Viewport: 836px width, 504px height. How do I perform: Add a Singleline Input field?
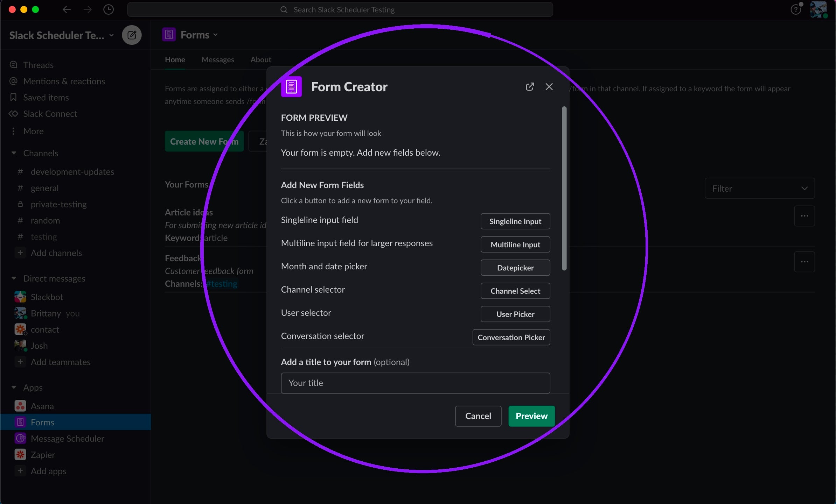coord(515,221)
